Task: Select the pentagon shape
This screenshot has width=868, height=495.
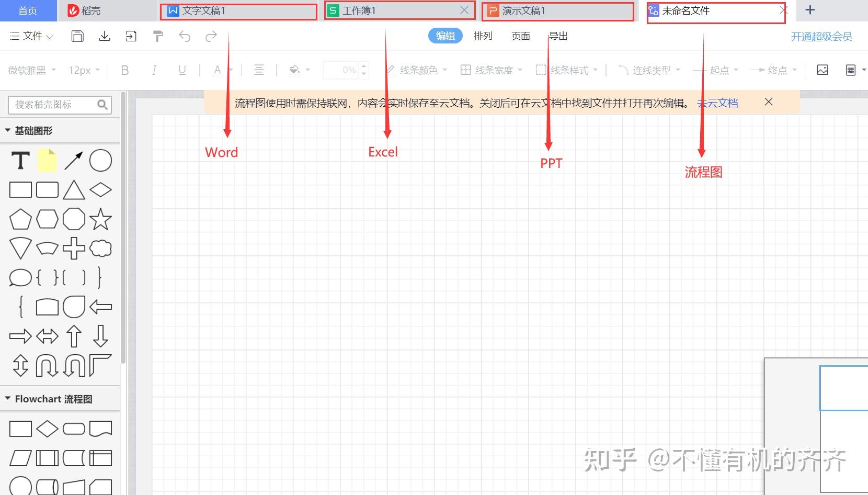Action: (x=20, y=219)
